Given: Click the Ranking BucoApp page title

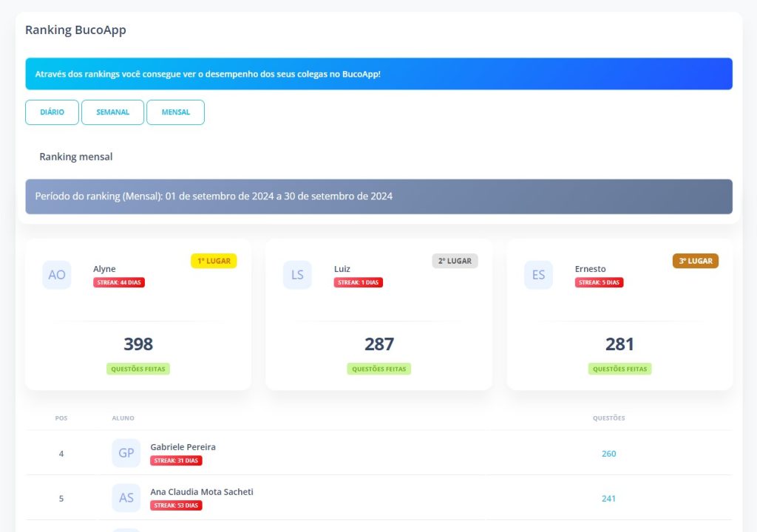Looking at the screenshot, I should pos(76,30).
